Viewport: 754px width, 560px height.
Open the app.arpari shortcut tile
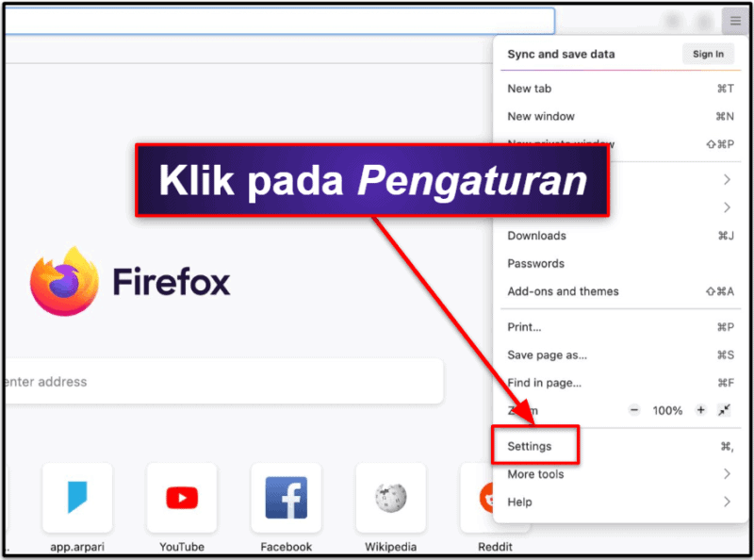tap(77, 498)
